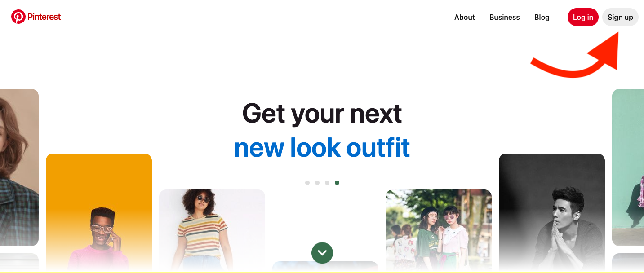The height and width of the screenshot is (273, 644).
Task: Select the third carousel dot
Action: pos(327,183)
